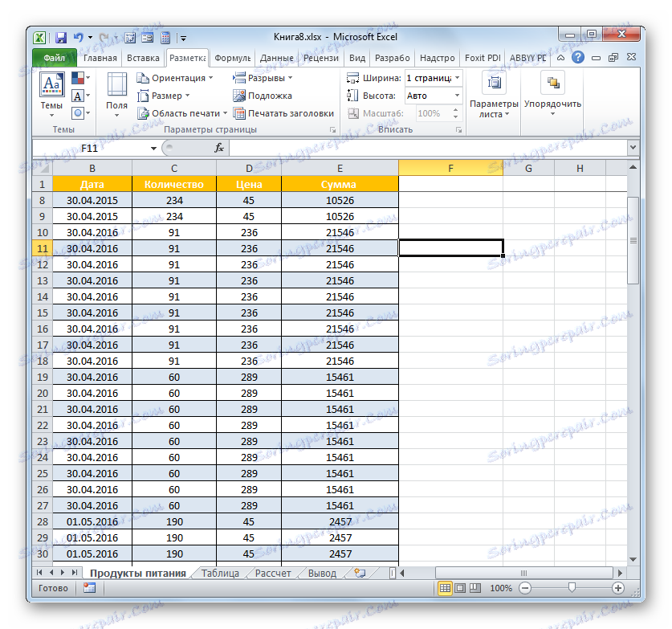The width and height of the screenshot is (672, 629).
Task: Open the Файл menu
Action: tap(51, 57)
